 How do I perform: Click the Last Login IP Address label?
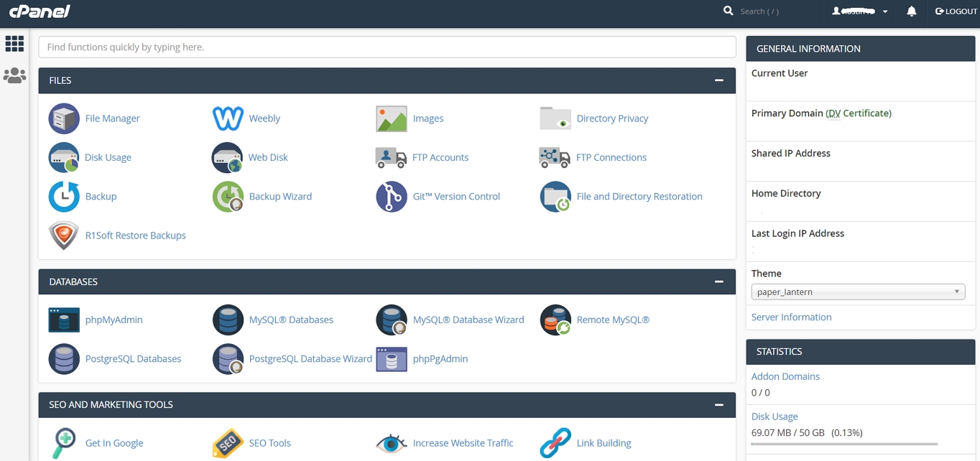[798, 233]
